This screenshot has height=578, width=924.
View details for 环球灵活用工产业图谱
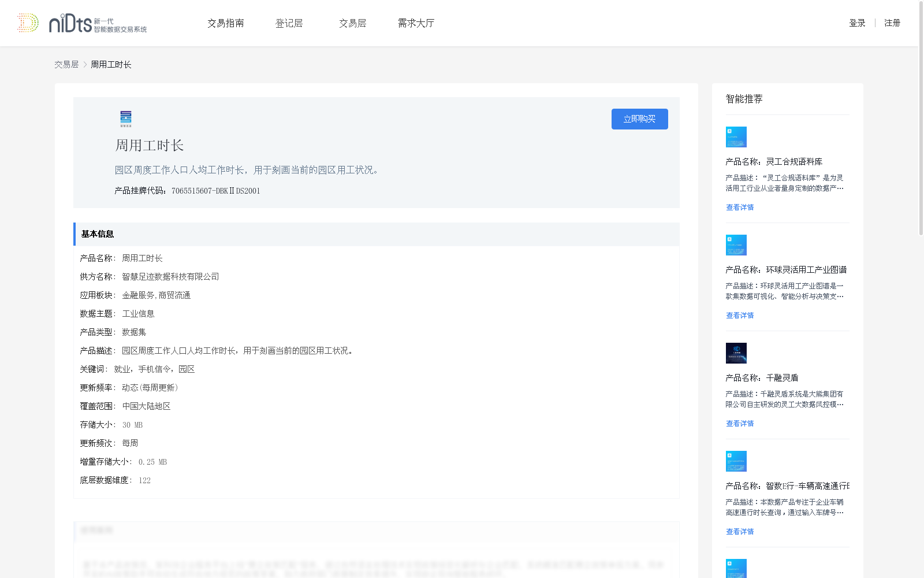pyautogui.click(x=740, y=316)
